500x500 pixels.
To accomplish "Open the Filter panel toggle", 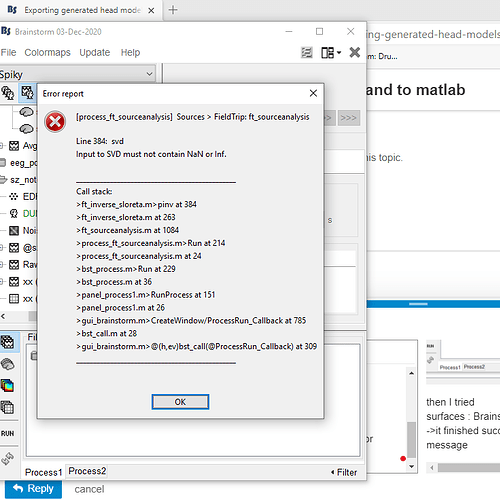I will 344,472.
